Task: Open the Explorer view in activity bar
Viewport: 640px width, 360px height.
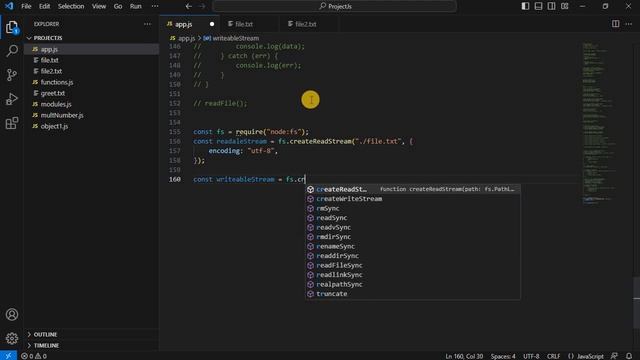Action: pyautogui.click(x=12, y=27)
